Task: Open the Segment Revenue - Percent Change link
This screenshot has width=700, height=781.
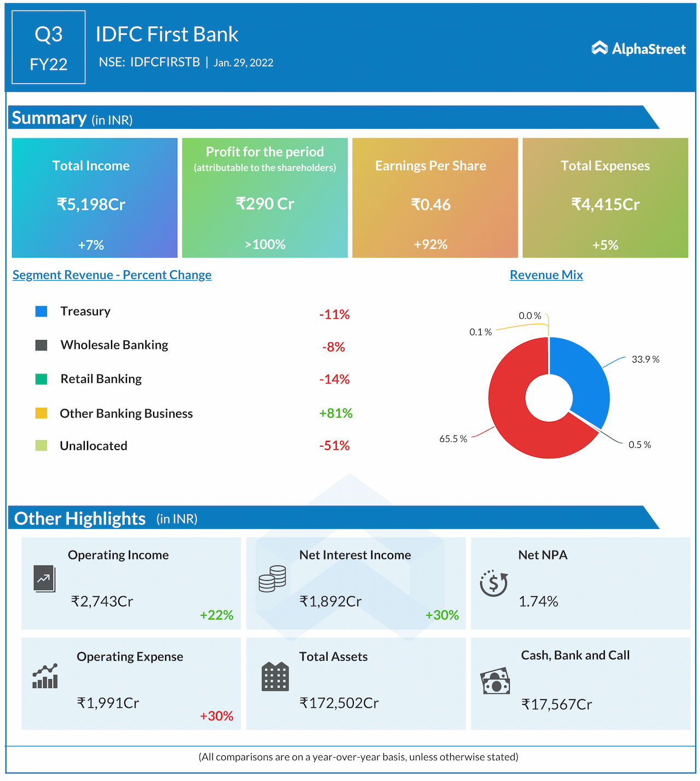Action: point(112,275)
